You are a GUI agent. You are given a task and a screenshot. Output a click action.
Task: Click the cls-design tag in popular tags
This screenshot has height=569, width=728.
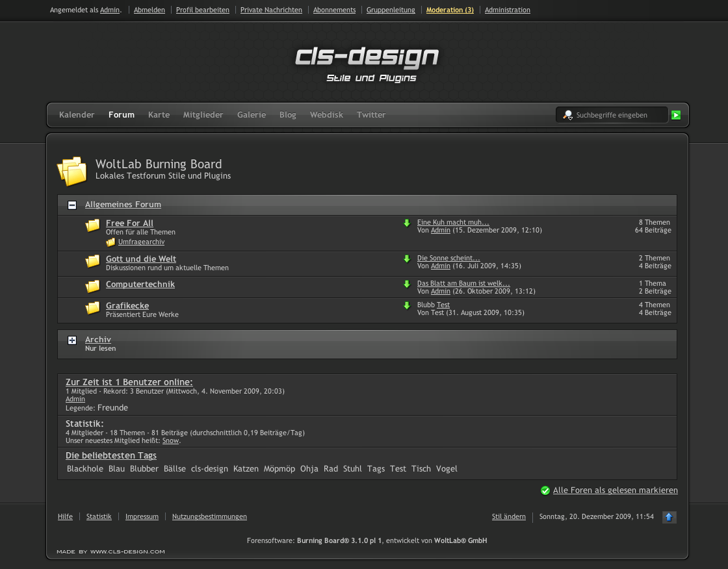click(x=209, y=468)
